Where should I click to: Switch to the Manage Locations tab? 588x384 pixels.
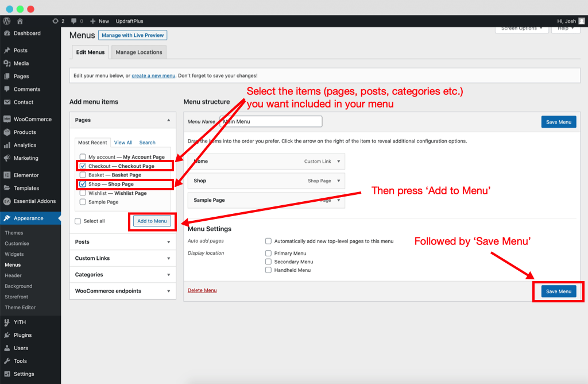[138, 52]
